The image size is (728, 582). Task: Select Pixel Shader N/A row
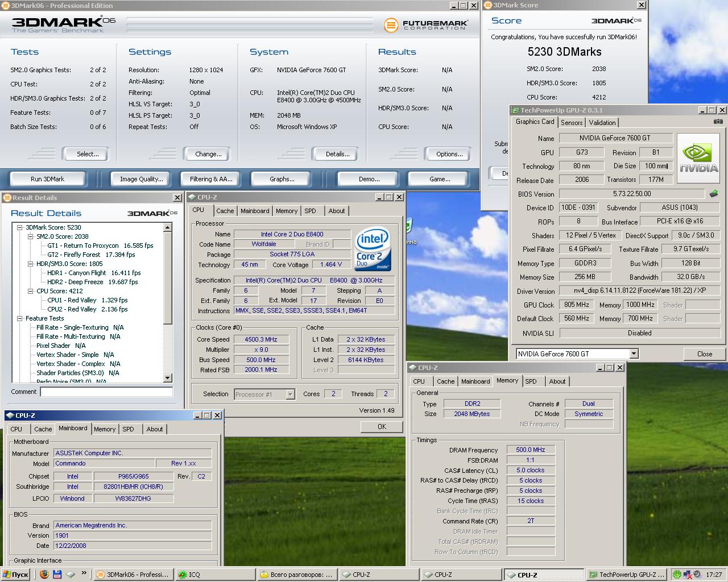(x=61, y=346)
